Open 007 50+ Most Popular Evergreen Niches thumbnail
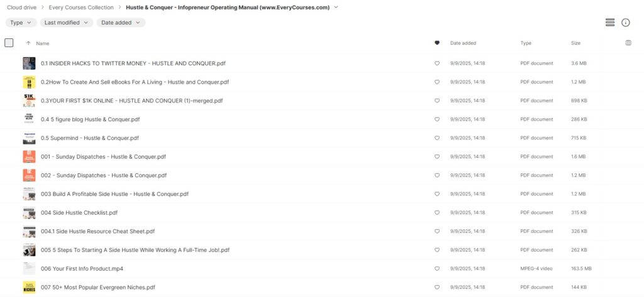 pyautogui.click(x=29, y=287)
